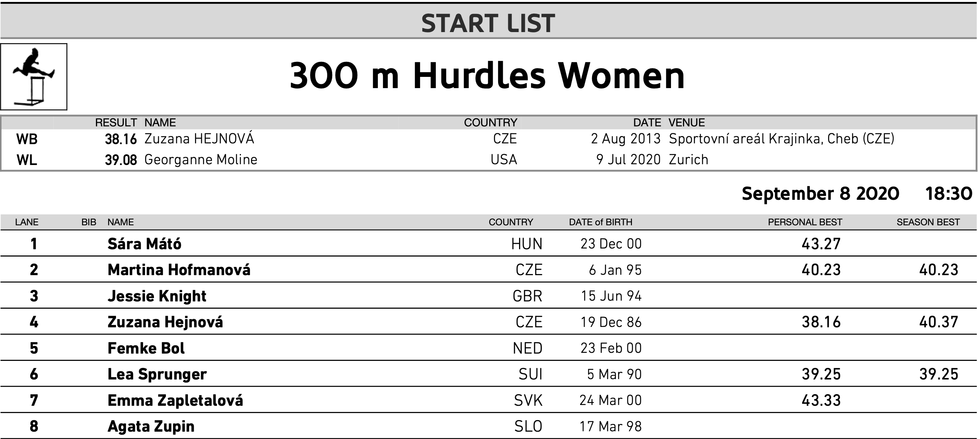The image size is (980, 439).
Task: Click the LANE column header
Action: 27,222
